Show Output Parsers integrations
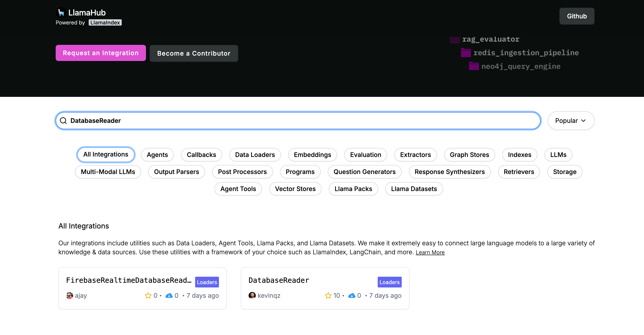644x335 pixels. point(176,172)
